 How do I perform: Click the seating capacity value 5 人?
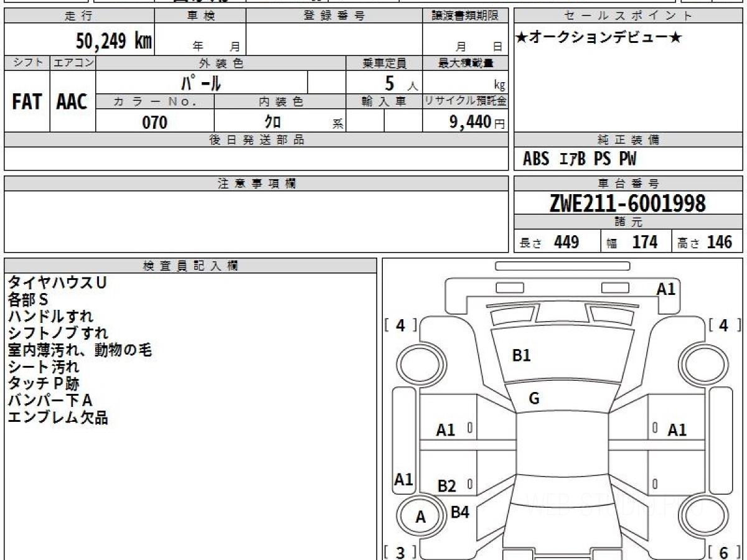click(401, 83)
